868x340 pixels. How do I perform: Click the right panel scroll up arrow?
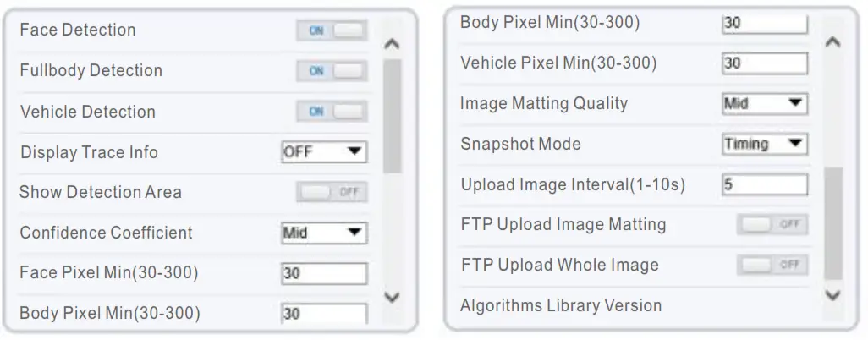(x=832, y=43)
